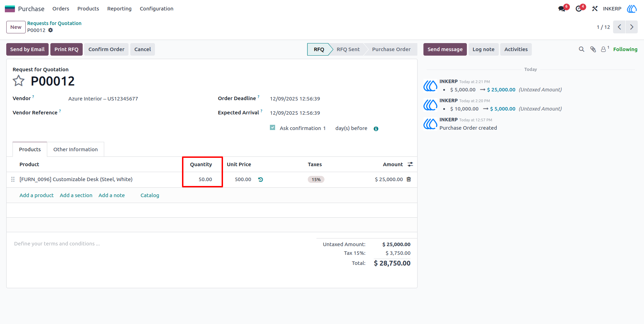Open the gear actions menu next to P00012

pos(51,30)
